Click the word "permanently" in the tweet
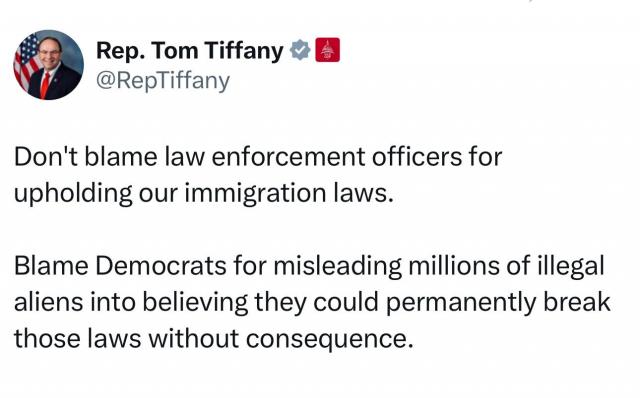Screen dimensions: 640x398 pos(460,304)
